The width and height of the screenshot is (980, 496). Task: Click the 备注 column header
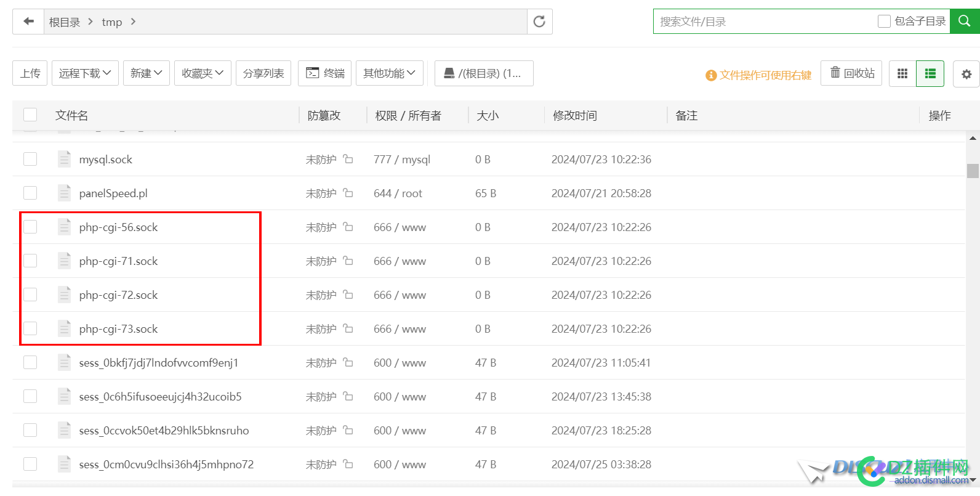(x=686, y=115)
